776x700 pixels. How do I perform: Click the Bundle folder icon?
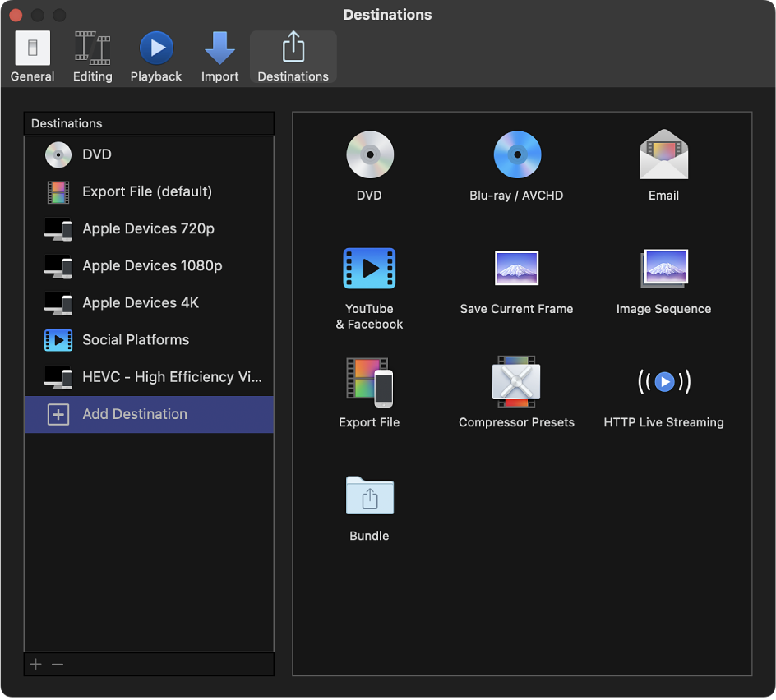(369, 495)
